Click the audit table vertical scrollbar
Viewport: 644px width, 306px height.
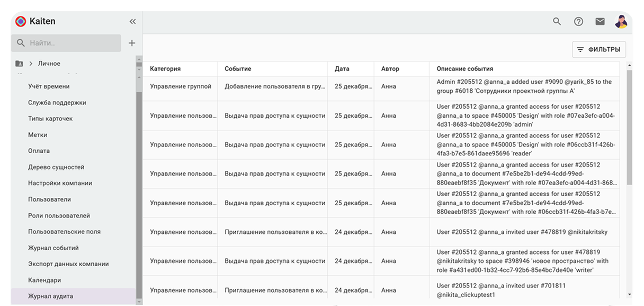coord(629,127)
